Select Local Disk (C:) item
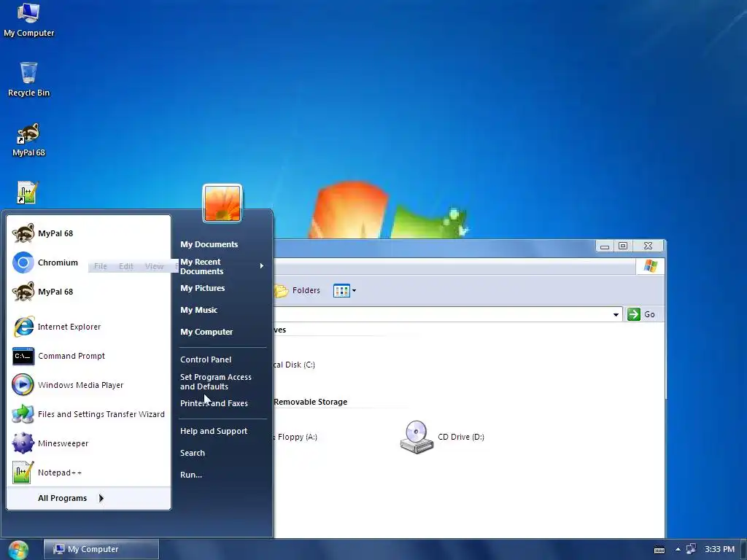The height and width of the screenshot is (560, 747). tap(294, 365)
